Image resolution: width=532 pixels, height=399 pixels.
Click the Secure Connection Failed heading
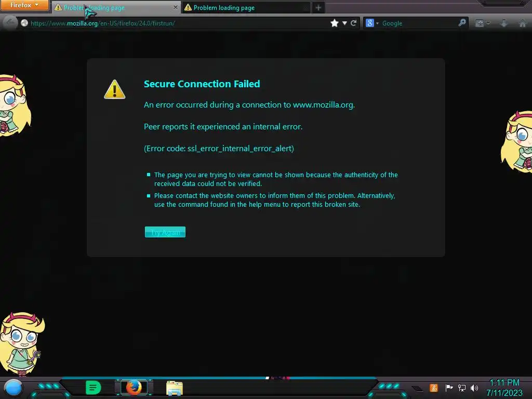coord(202,84)
